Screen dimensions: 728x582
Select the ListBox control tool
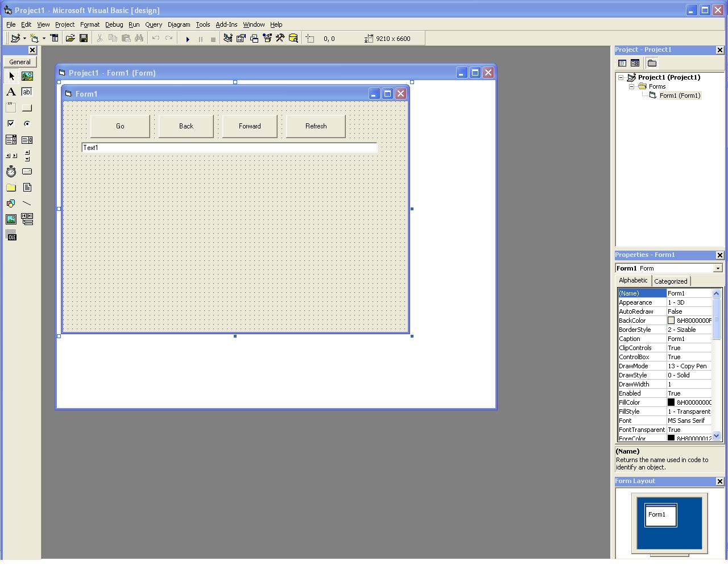[x=27, y=140]
